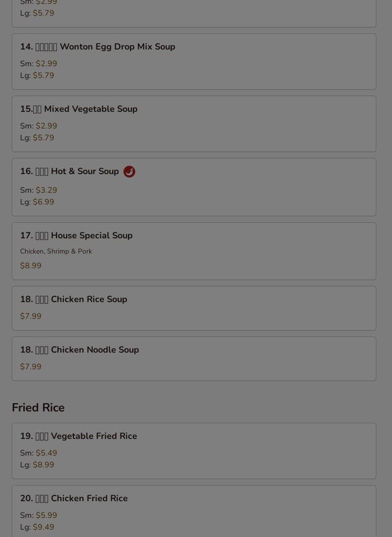The image size is (392, 537).
Task: Click Hot & Sour Soup large price $6.99
Action: pos(44,202)
